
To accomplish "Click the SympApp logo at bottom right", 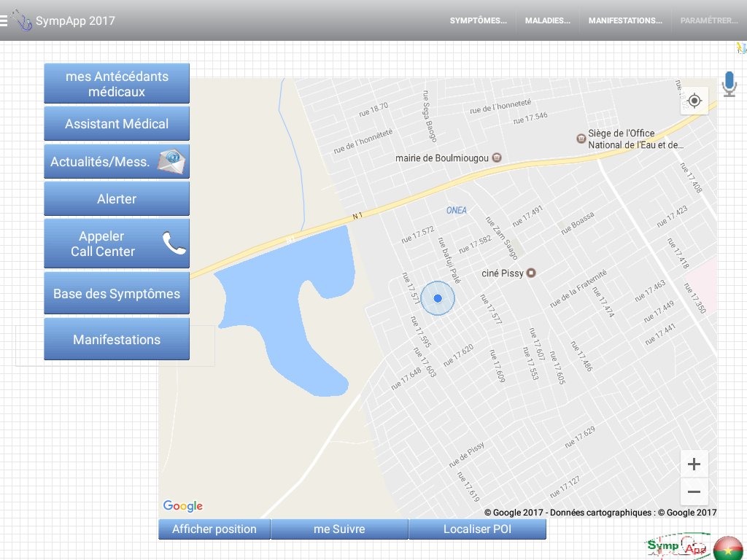I will pyautogui.click(x=678, y=547).
